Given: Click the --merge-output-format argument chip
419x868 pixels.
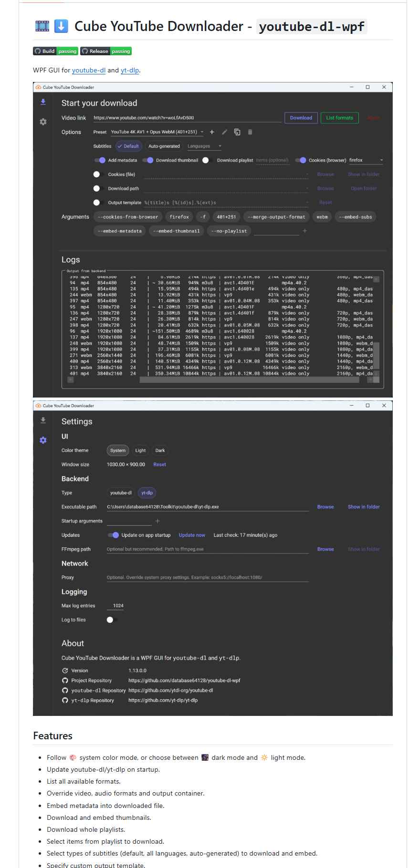Looking at the screenshot, I should pyautogui.click(x=276, y=217).
